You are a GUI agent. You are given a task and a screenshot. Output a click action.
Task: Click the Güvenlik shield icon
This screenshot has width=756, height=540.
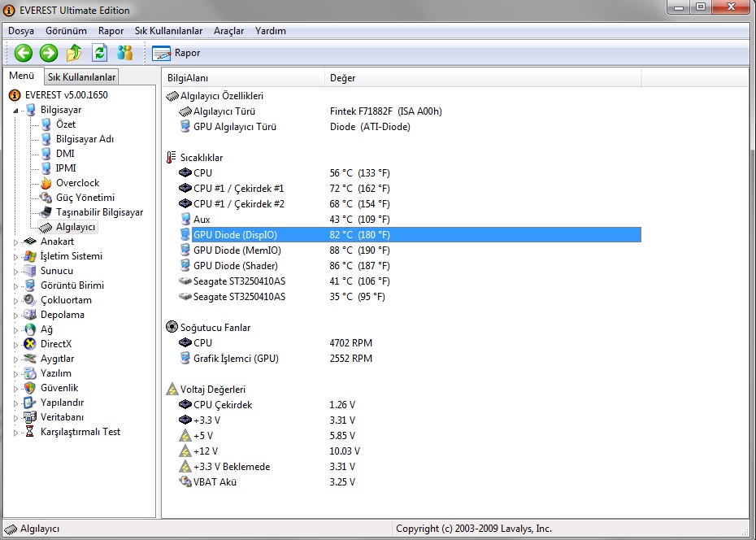click(x=30, y=388)
